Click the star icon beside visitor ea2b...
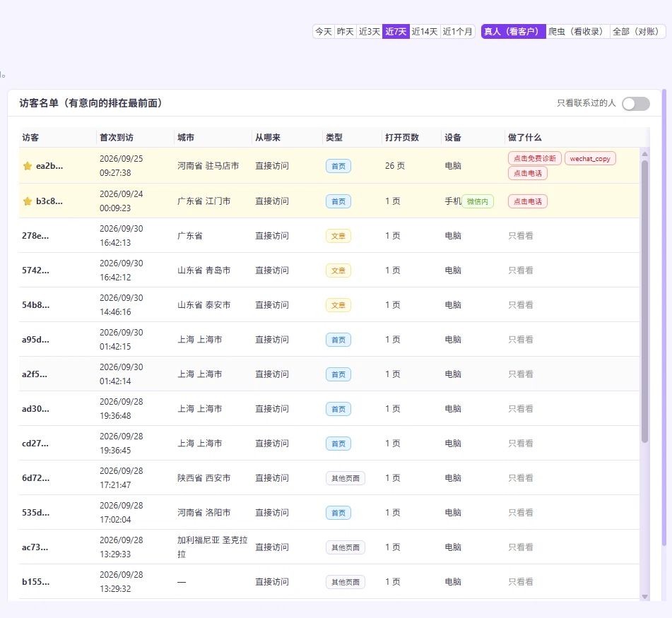The width and height of the screenshot is (672, 618). 28,166
